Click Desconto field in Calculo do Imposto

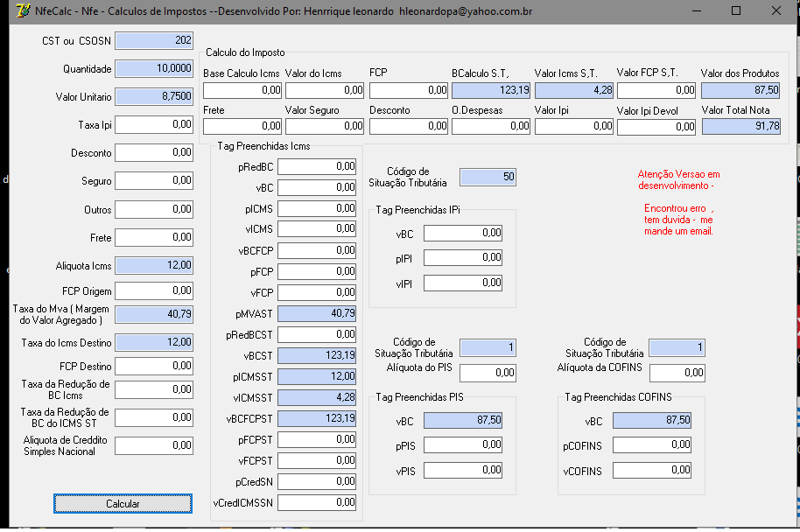pyautogui.click(x=409, y=127)
